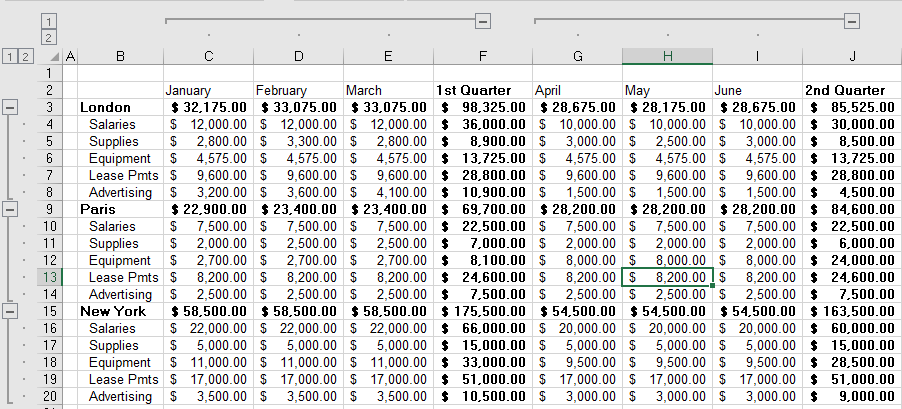Screen dimensions: 902x409
Task: Select Paris May Lease Pmts cell
Action: tap(667, 277)
